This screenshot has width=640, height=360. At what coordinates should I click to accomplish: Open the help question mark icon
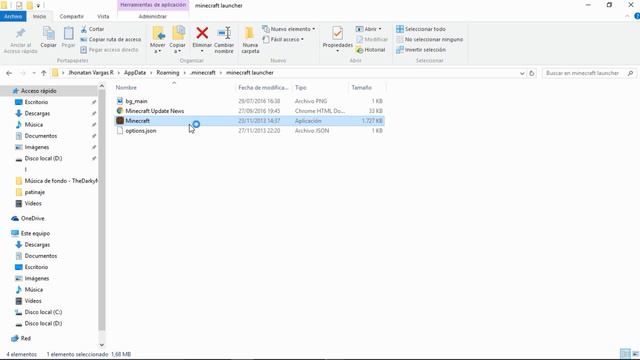tap(637, 16)
